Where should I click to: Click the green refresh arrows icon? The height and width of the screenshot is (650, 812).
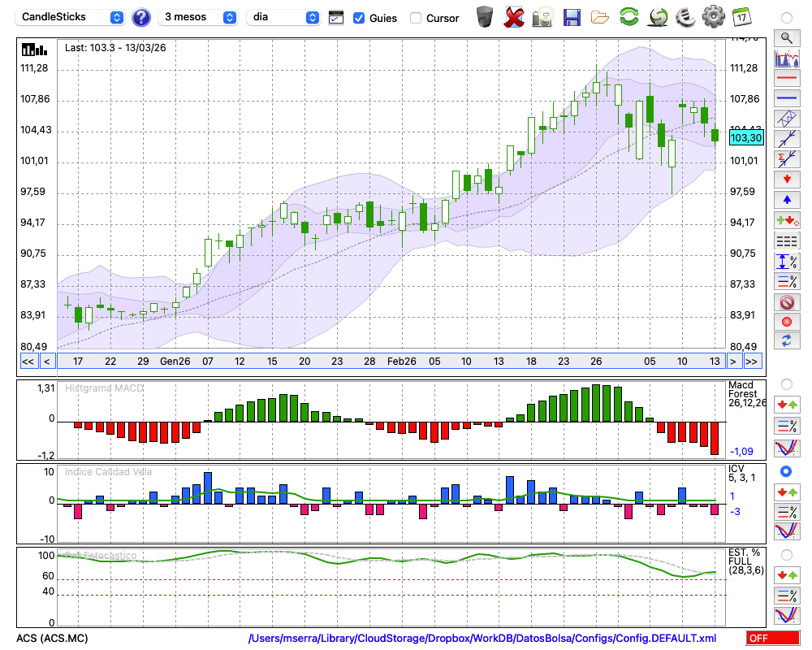[628, 17]
